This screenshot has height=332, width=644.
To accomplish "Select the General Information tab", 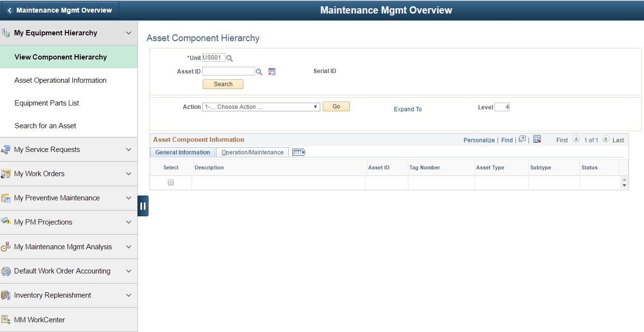I will click(182, 152).
